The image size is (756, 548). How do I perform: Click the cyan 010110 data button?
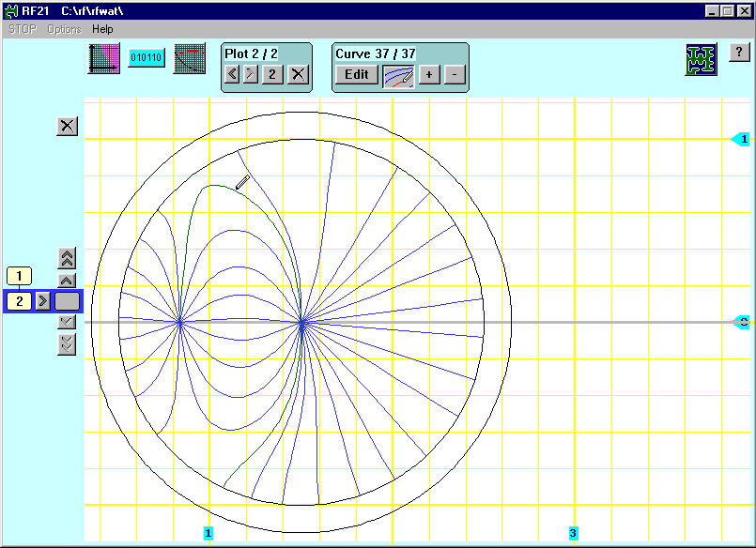tap(147, 58)
